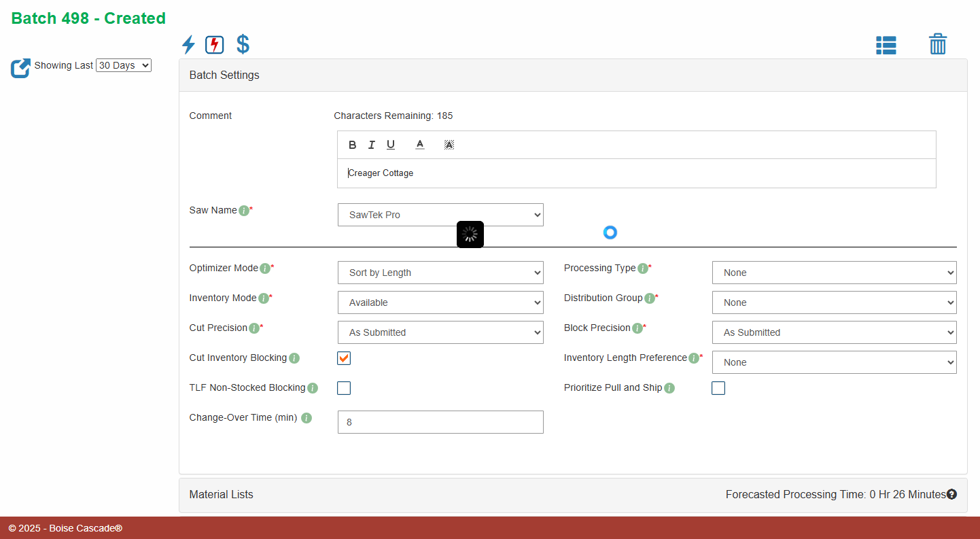Click info icon next to Inventory Length Preference
Image resolution: width=980 pixels, height=539 pixels.
coord(694,358)
